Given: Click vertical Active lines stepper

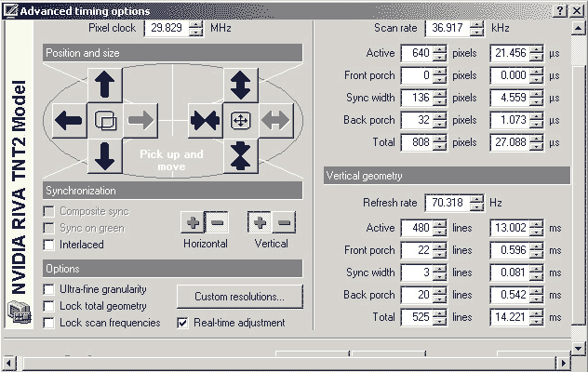Looking at the screenshot, I should click(439, 228).
